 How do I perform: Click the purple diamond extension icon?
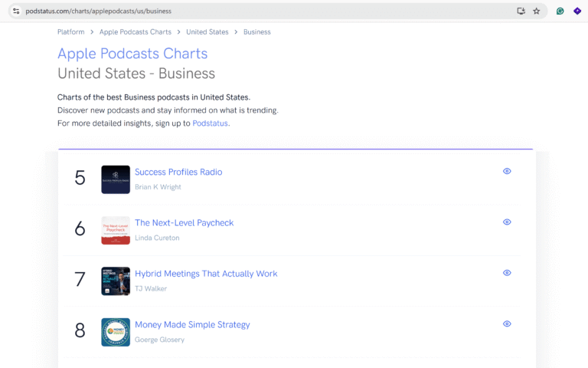point(577,11)
